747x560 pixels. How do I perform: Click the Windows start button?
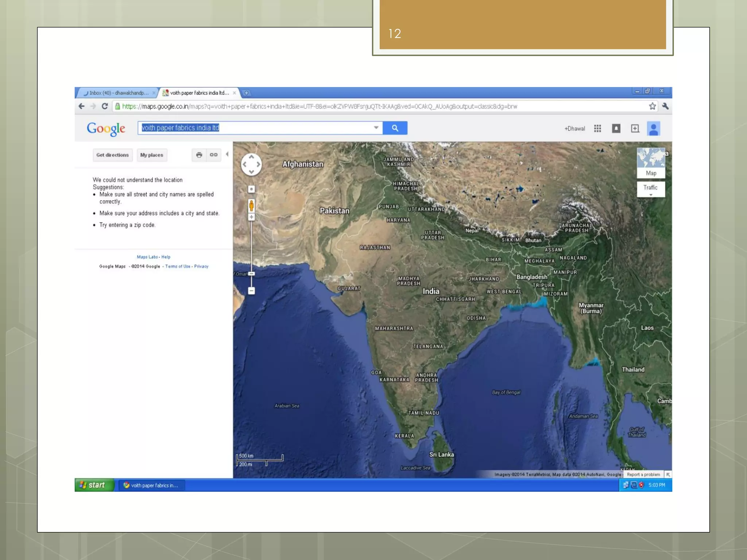pos(94,485)
